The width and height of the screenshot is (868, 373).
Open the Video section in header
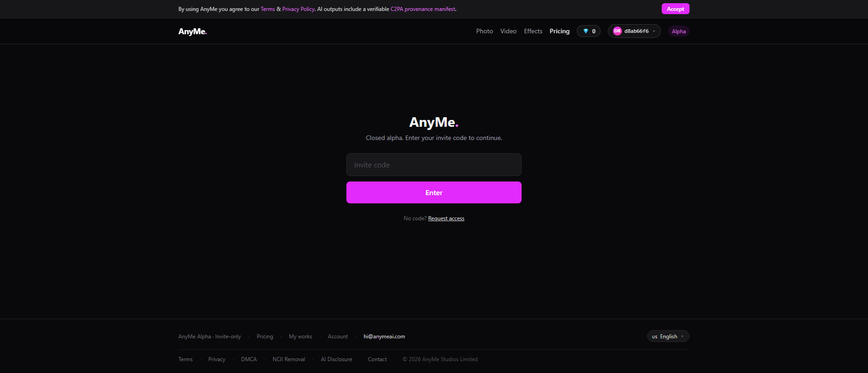tap(508, 31)
